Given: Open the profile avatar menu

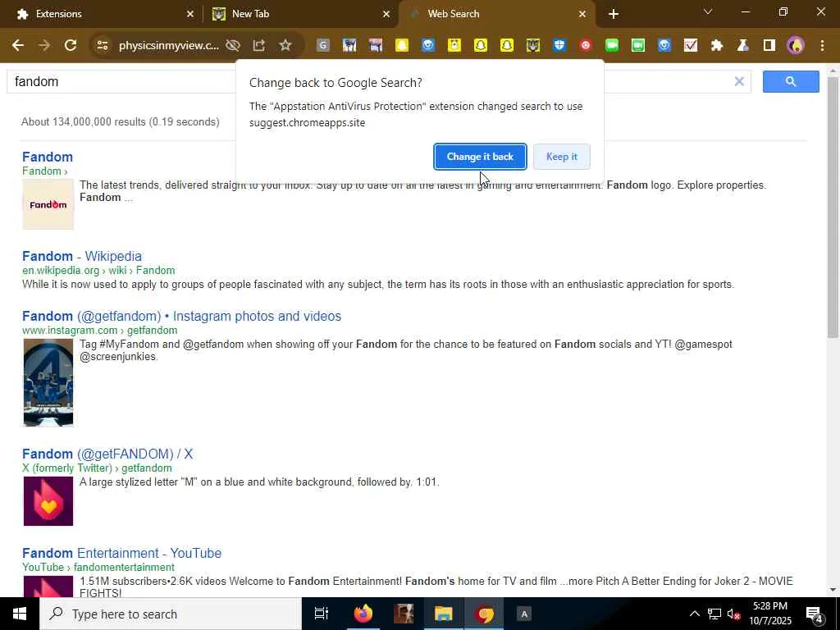Looking at the screenshot, I should tap(796, 46).
